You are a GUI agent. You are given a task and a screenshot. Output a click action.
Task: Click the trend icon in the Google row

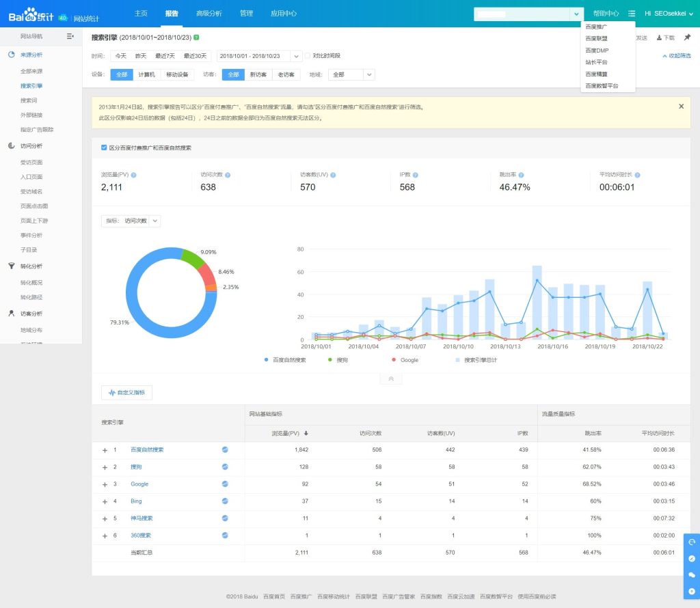tap(225, 484)
